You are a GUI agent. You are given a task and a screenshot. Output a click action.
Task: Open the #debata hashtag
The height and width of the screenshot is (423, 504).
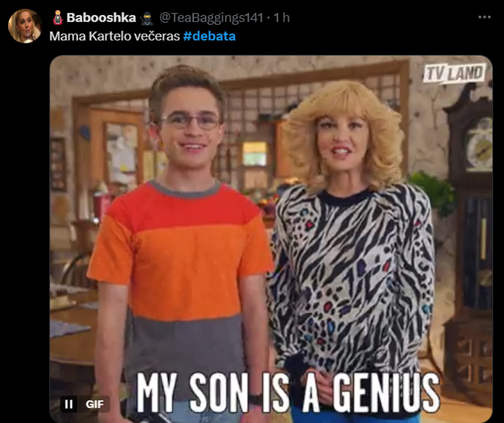pos(209,36)
